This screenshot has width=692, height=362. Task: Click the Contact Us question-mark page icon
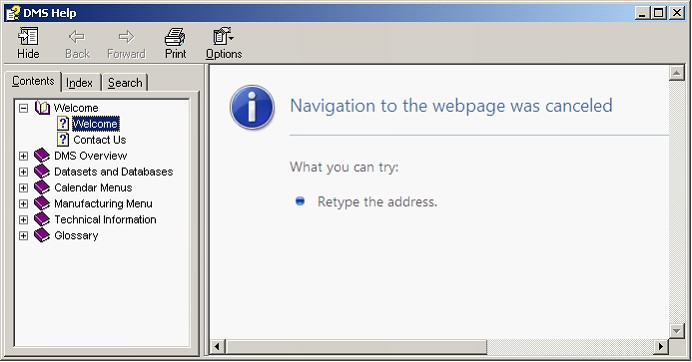[x=63, y=140]
